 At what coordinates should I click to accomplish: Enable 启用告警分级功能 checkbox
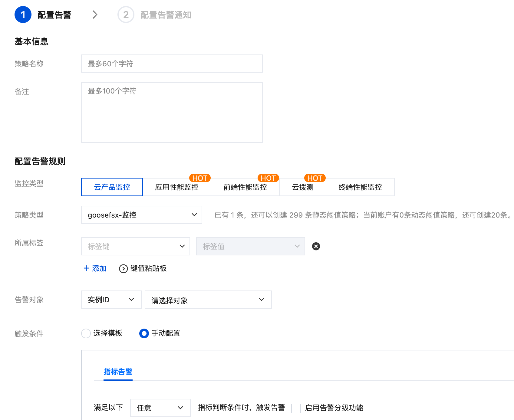[x=296, y=408]
